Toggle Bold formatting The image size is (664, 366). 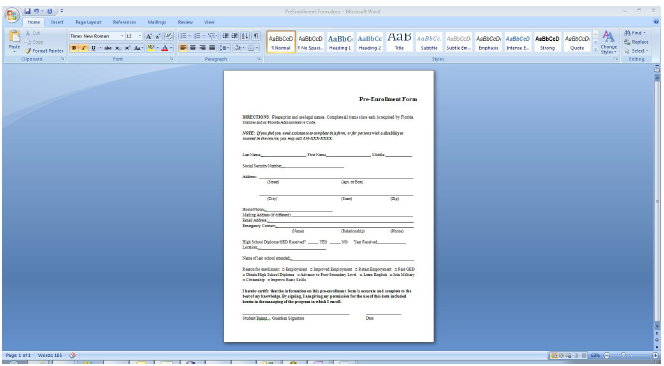coord(74,48)
